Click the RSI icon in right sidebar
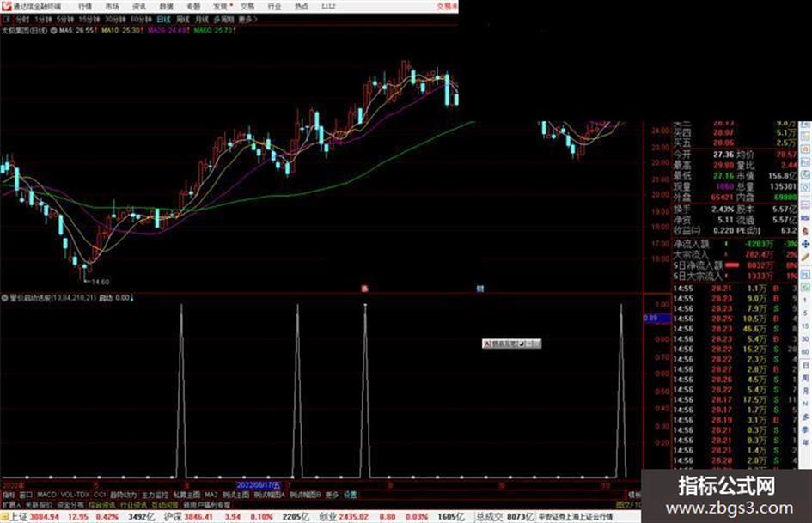The height and width of the screenshot is (523, 812). coord(805,218)
